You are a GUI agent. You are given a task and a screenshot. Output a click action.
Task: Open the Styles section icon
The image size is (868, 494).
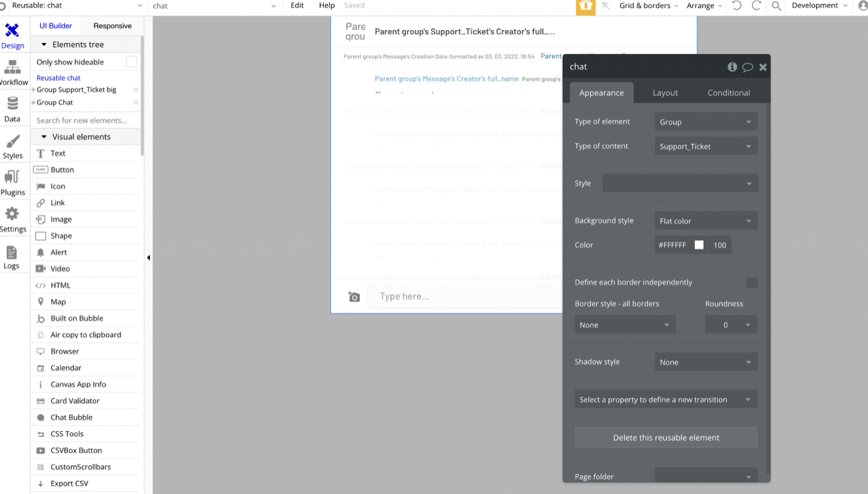[x=12, y=141]
